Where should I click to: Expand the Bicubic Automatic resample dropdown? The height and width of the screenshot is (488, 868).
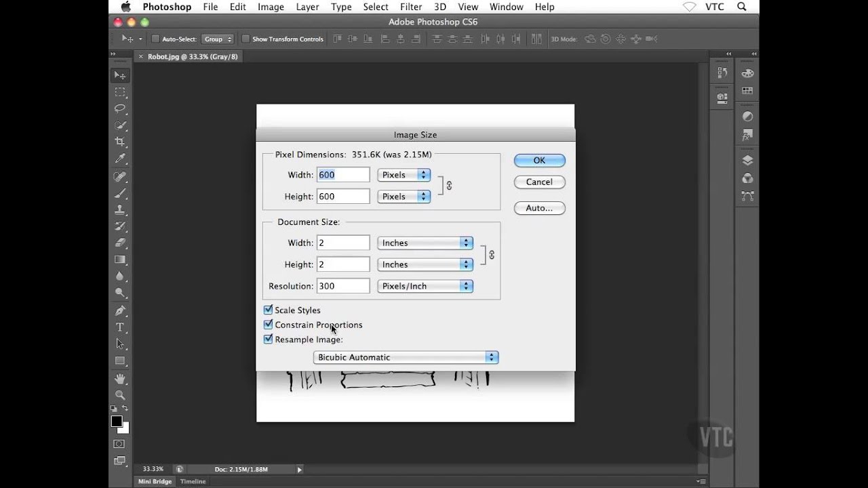[406, 357]
